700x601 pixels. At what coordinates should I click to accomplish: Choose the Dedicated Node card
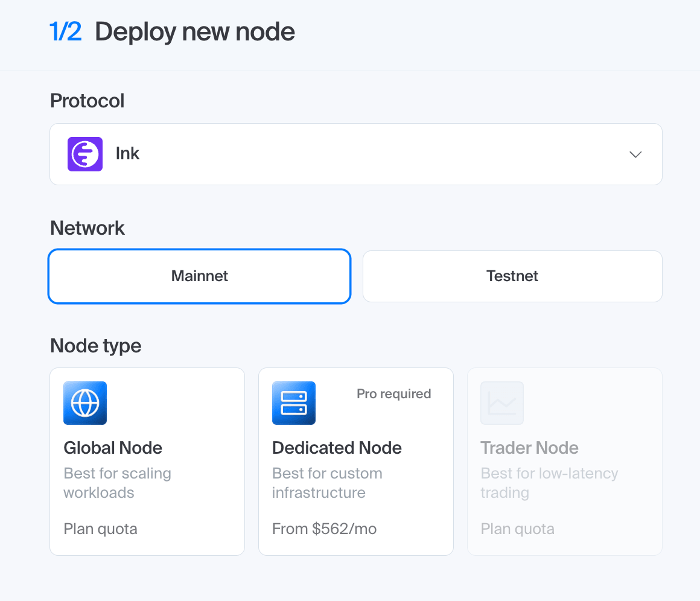356,462
